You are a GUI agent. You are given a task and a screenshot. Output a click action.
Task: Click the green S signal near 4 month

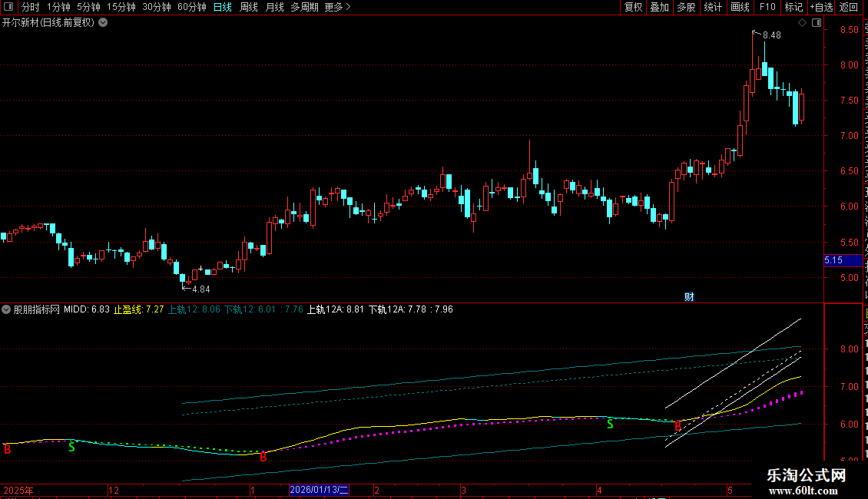tap(610, 425)
